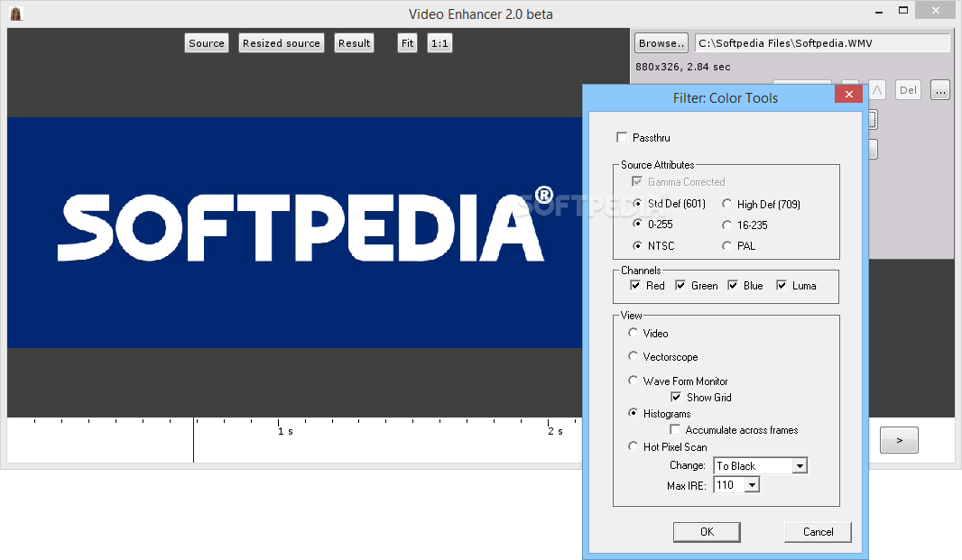Screen dimensions: 962x560
Task: Cancel the Color Tools dialog
Action: click(818, 532)
